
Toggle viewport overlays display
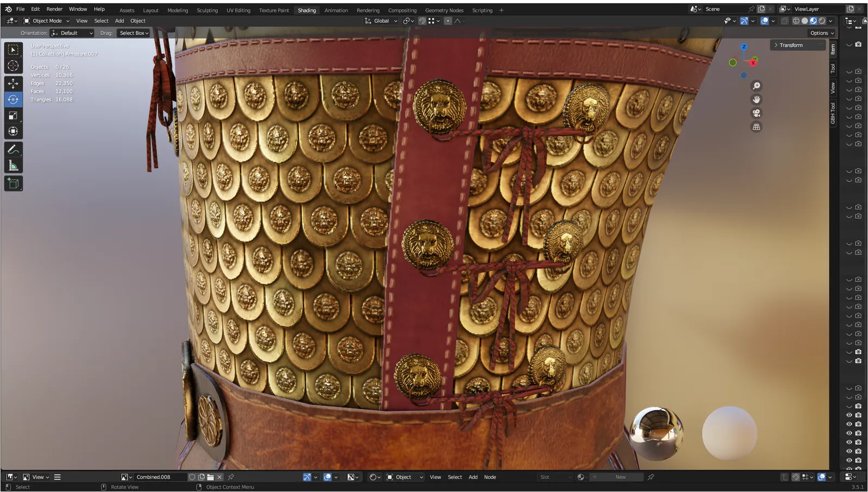tap(764, 21)
